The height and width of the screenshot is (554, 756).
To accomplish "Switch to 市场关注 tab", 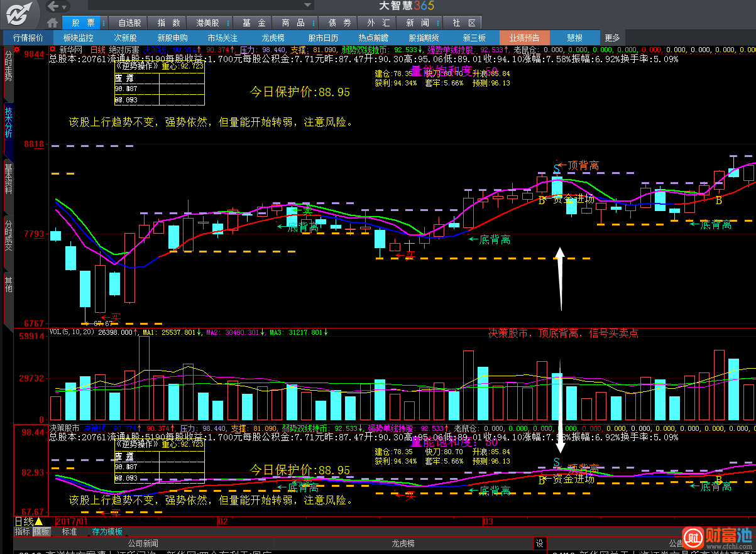I will click(222, 38).
